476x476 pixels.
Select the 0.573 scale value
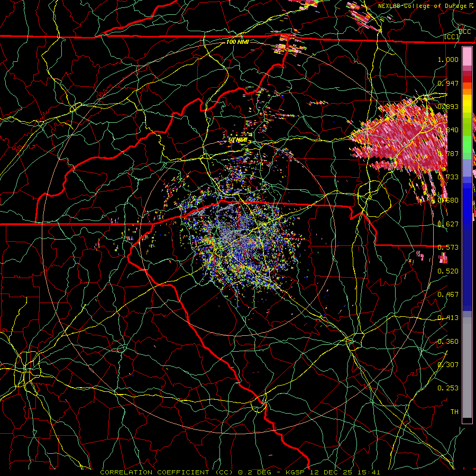tap(448, 248)
